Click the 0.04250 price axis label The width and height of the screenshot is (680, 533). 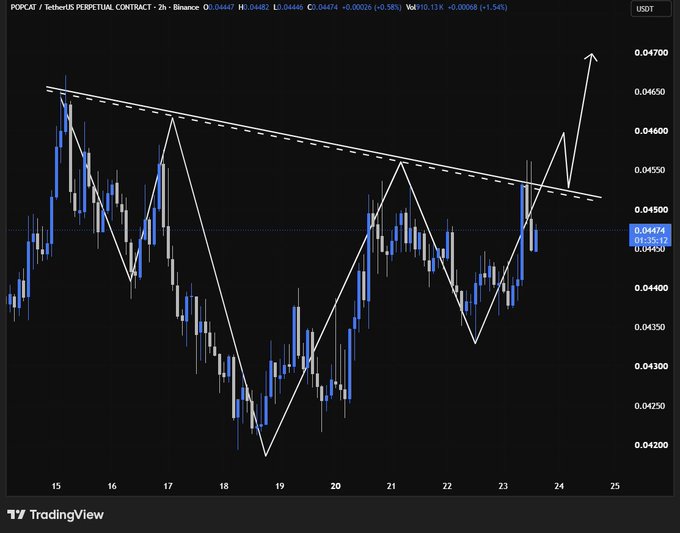[649, 406]
